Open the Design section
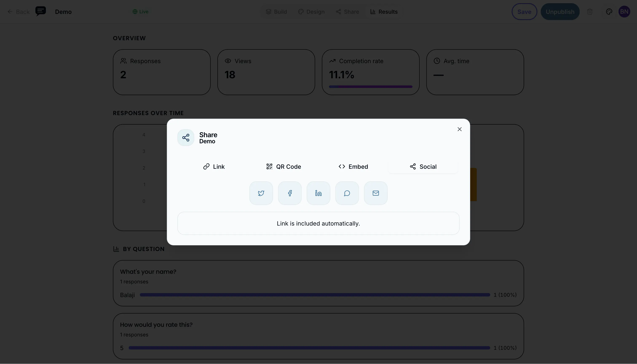Viewport: 637px width, 364px height. click(x=311, y=12)
